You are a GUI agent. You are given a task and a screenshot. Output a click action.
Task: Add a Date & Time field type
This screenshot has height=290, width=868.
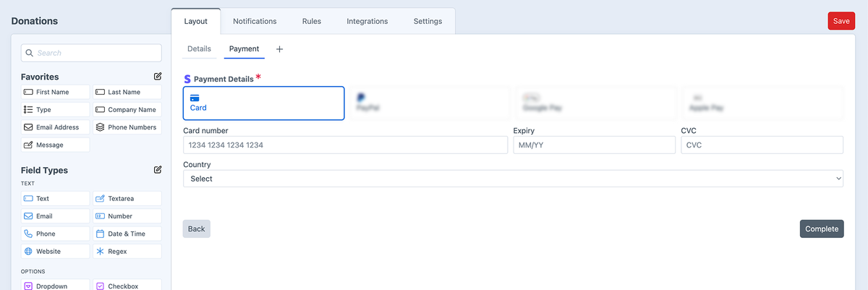pos(127,234)
